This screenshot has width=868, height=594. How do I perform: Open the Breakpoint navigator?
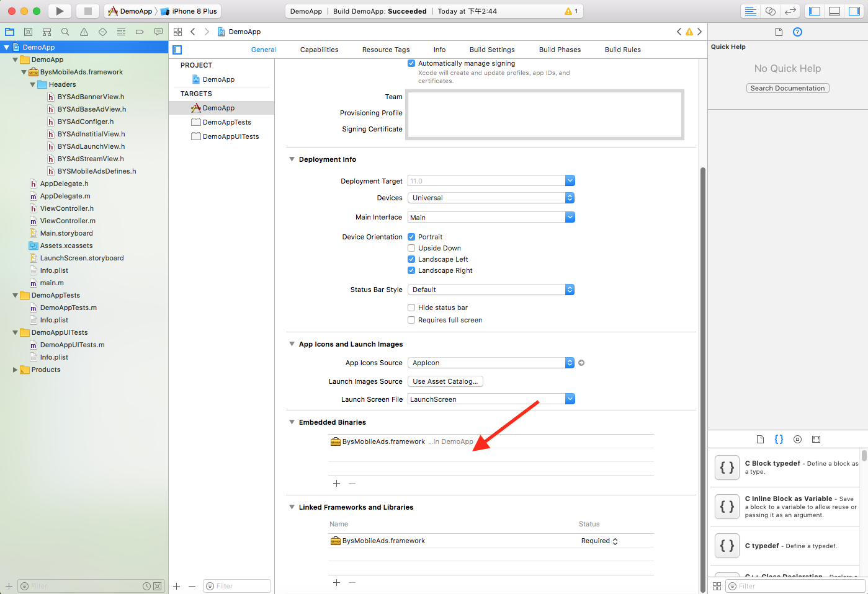pyautogui.click(x=140, y=32)
